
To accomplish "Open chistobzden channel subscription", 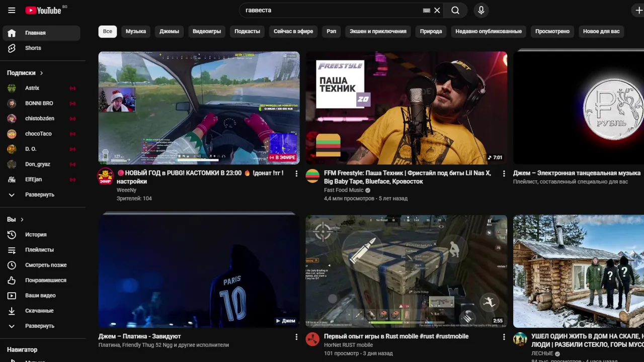I will click(41, 119).
